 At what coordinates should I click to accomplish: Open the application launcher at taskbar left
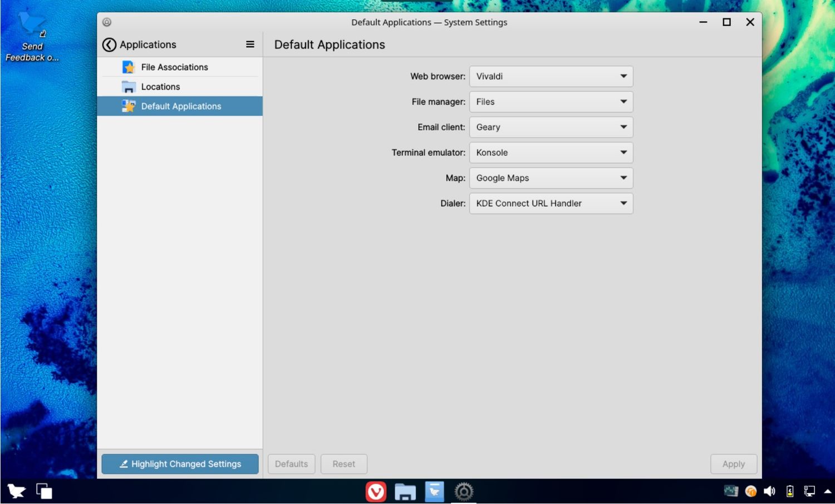[16, 491]
